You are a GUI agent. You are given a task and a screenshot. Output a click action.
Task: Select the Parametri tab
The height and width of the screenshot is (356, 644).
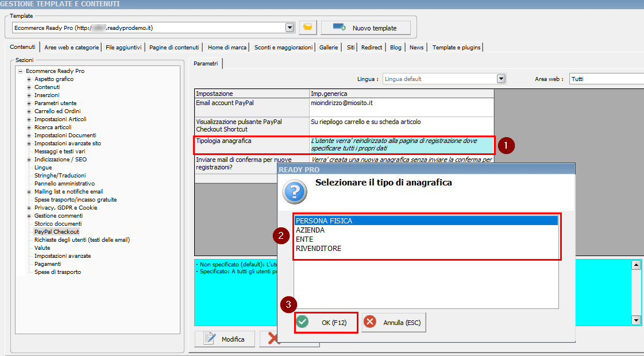[206, 63]
